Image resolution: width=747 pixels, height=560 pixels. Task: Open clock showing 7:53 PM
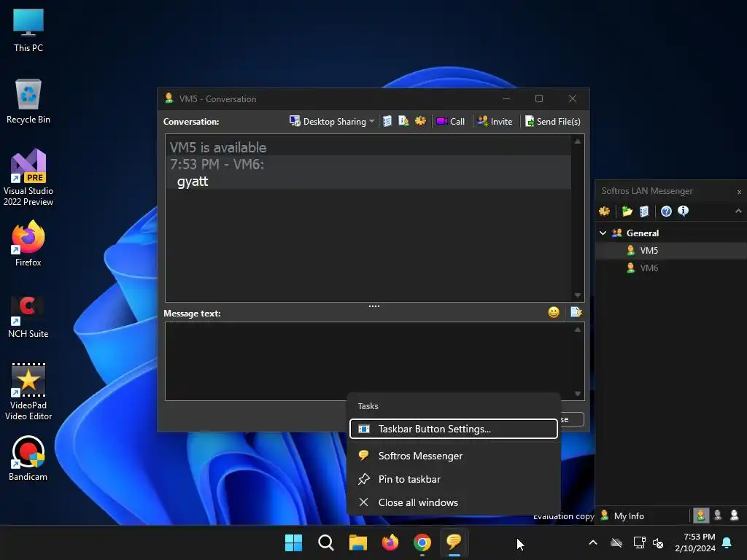(x=695, y=542)
